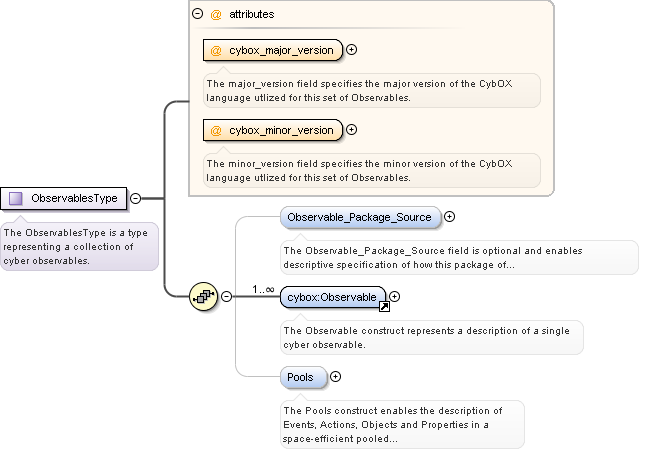The image size is (646, 452).
Task: Expand the Pools element
Action: (x=335, y=377)
